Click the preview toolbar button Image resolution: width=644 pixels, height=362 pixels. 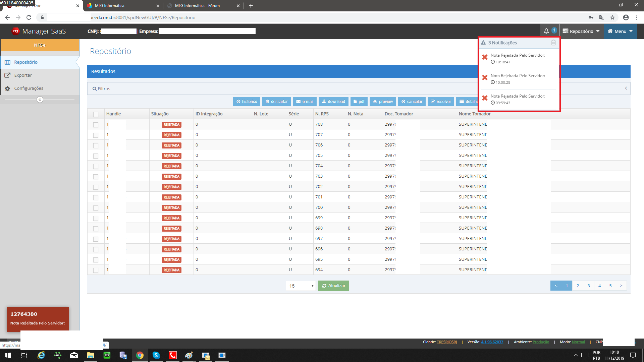pos(383,102)
